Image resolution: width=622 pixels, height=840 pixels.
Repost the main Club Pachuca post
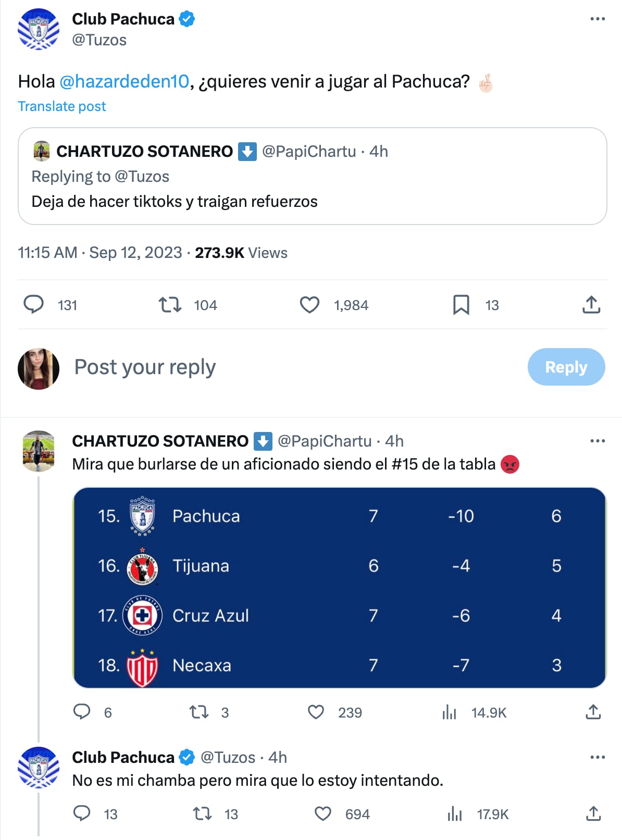point(170,305)
